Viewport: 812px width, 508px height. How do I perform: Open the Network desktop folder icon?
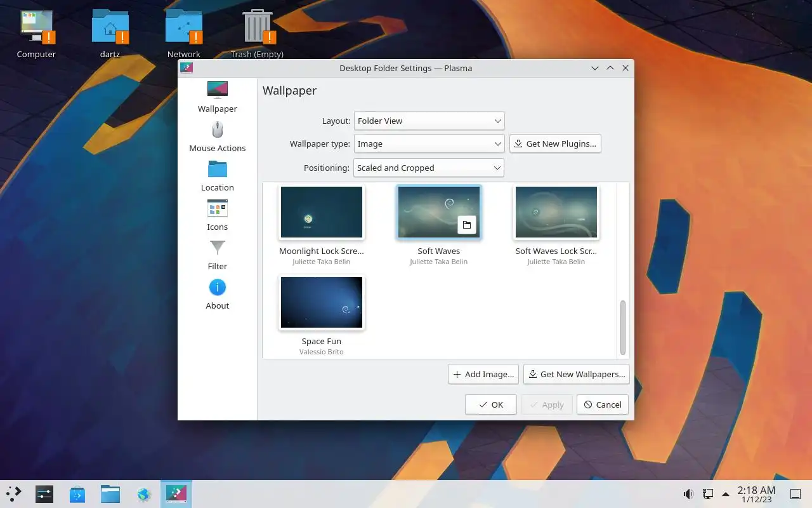coord(184,34)
